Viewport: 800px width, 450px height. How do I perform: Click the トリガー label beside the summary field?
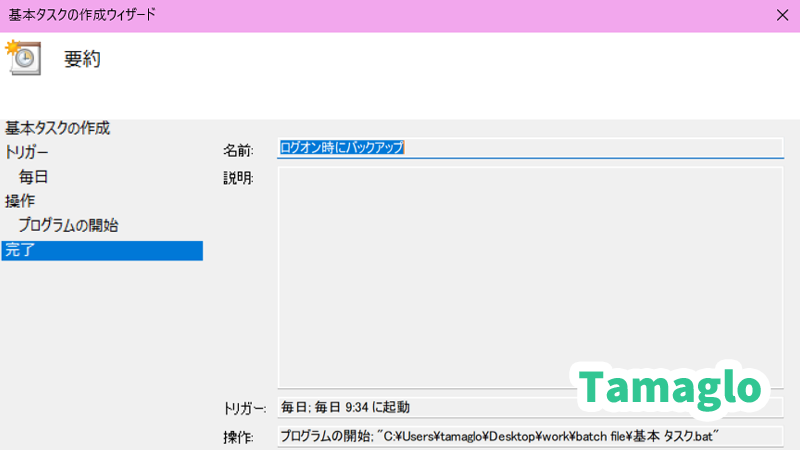tap(244, 408)
